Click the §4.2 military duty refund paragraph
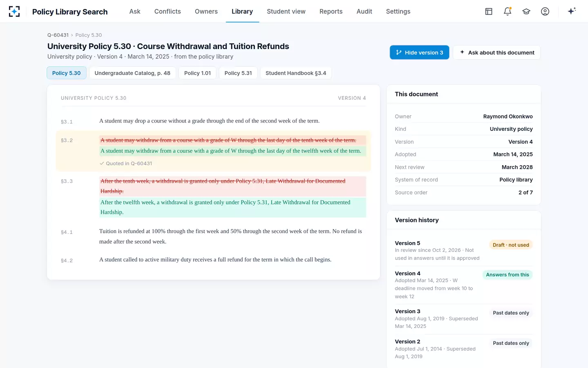Screen dimensions: 588x368 (215, 260)
